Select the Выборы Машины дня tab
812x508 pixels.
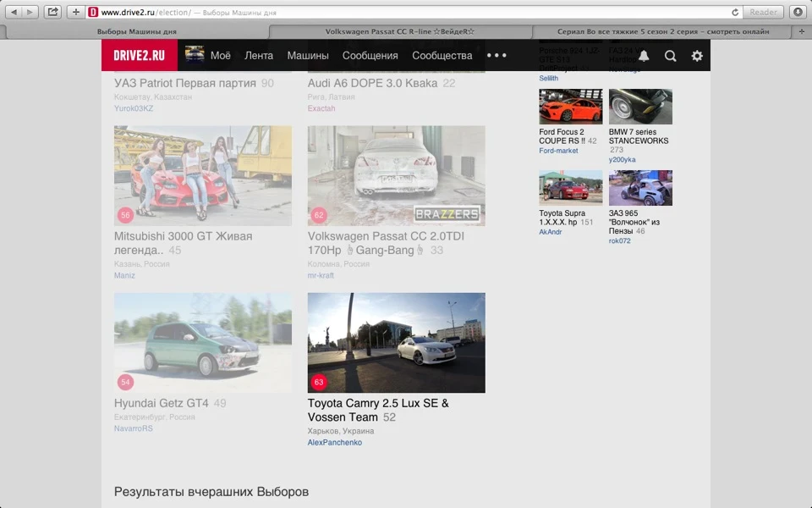pyautogui.click(x=137, y=31)
